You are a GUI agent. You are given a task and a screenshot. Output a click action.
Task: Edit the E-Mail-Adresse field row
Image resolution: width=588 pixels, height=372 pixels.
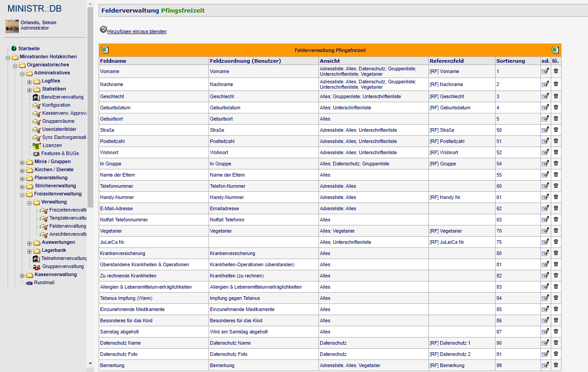tap(545, 208)
